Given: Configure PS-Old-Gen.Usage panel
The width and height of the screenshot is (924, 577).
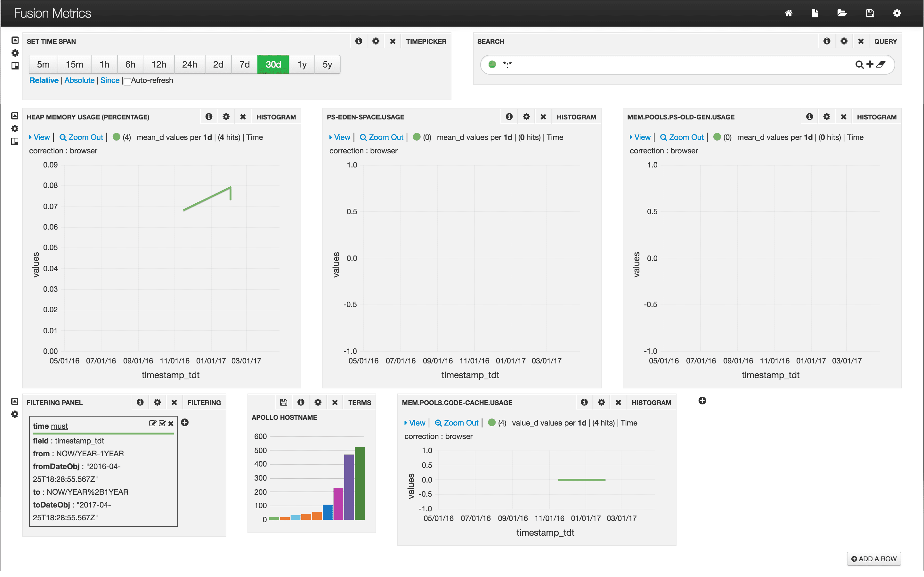Looking at the screenshot, I should click(x=827, y=117).
